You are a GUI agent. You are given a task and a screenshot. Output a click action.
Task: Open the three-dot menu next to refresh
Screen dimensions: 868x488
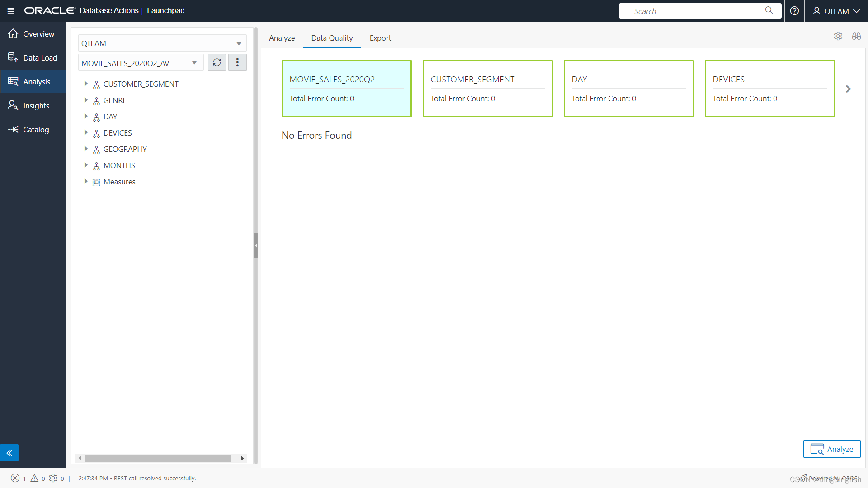pos(237,62)
